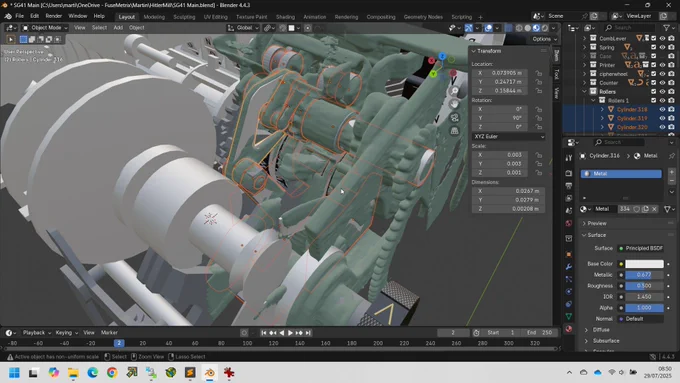Open the View Layer properties tab
Image resolution: width=680 pixels, height=383 pixels.
pos(569,198)
